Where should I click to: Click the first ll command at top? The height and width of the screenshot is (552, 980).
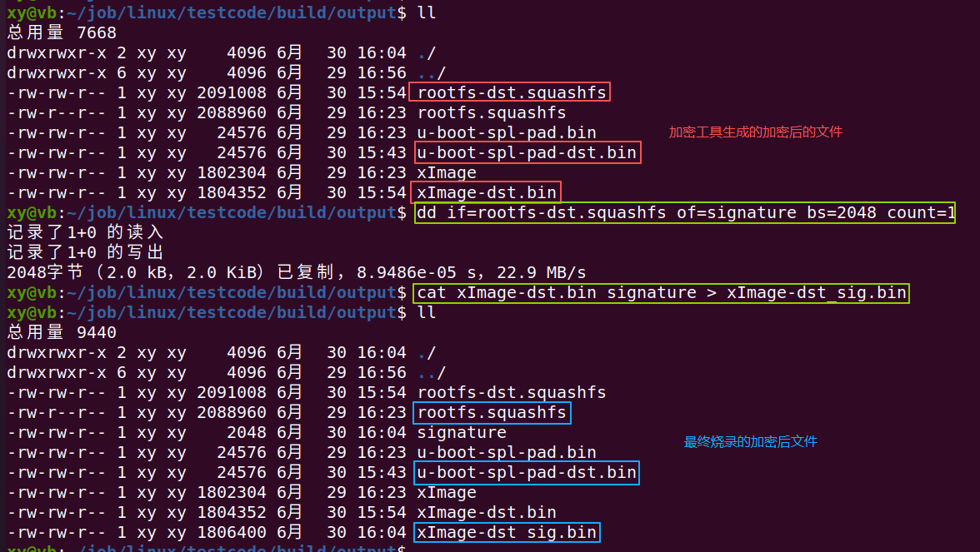(x=427, y=12)
